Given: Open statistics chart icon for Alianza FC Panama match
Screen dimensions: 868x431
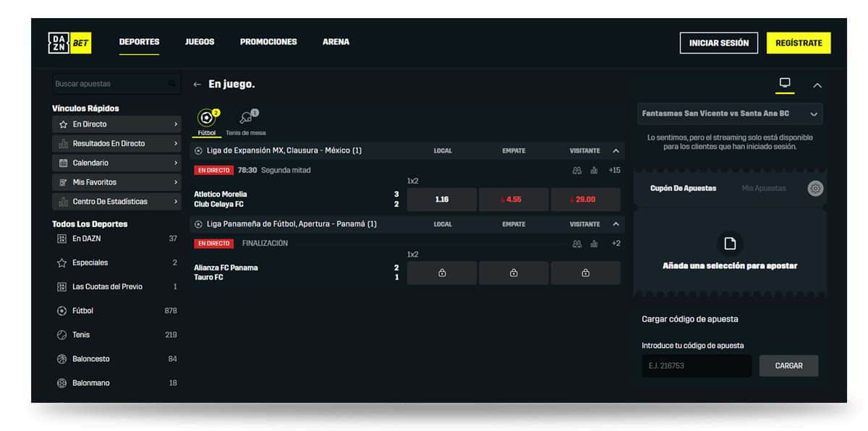Looking at the screenshot, I should click(x=594, y=244).
